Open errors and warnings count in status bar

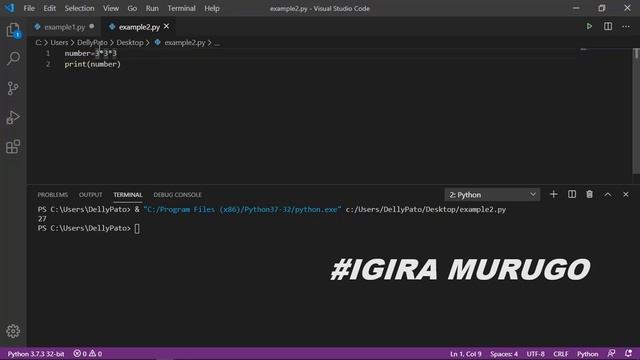88,353
